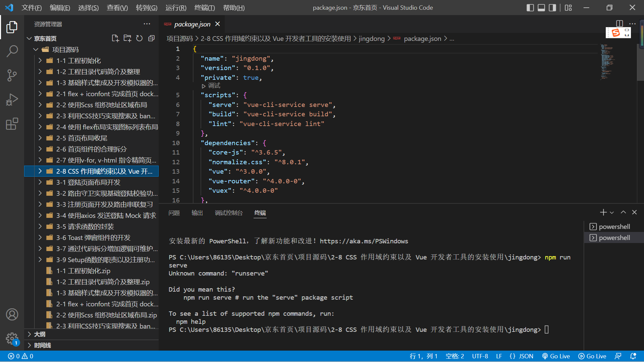Close the terminal panel
The image size is (644, 362).
[x=634, y=212]
